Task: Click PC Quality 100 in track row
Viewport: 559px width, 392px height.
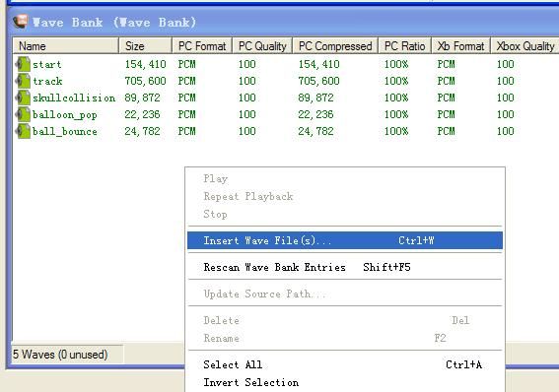Action: (247, 81)
